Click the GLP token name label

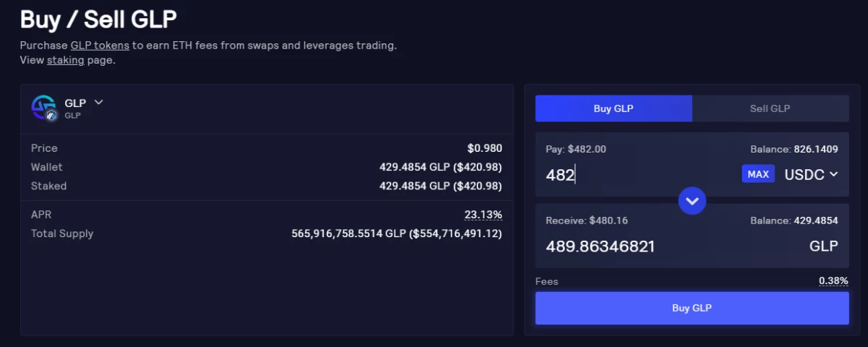click(x=75, y=103)
